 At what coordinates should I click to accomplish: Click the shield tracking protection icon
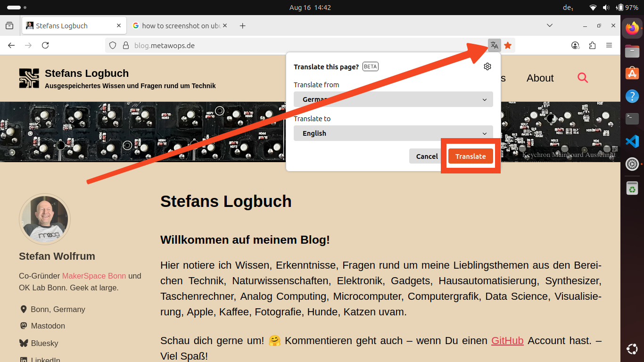(x=112, y=45)
